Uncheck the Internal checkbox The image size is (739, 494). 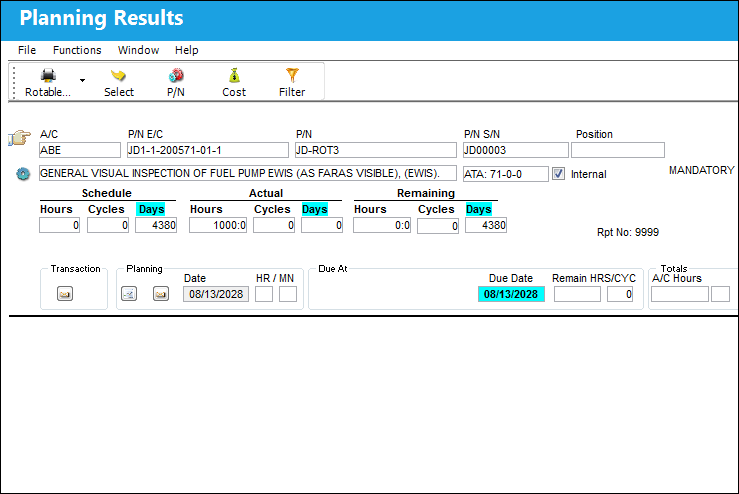(x=558, y=174)
